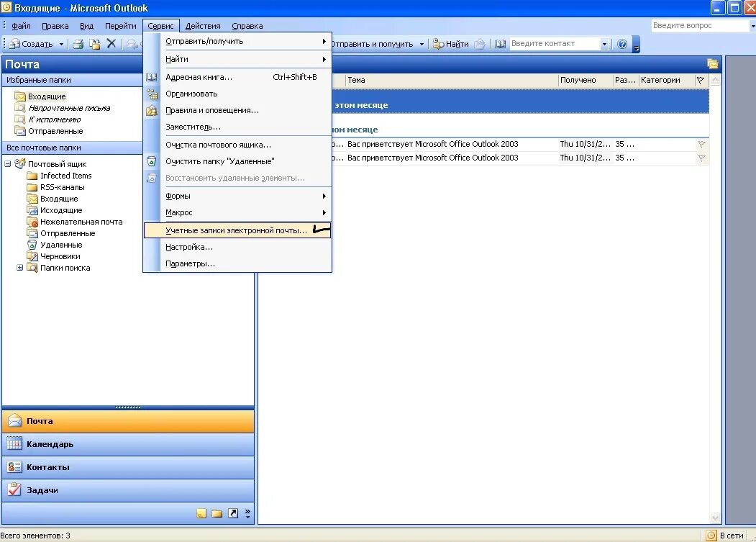Open Notes icon in navigation pane bottom
Viewport: 756px width, 542px height.
pos(201,513)
